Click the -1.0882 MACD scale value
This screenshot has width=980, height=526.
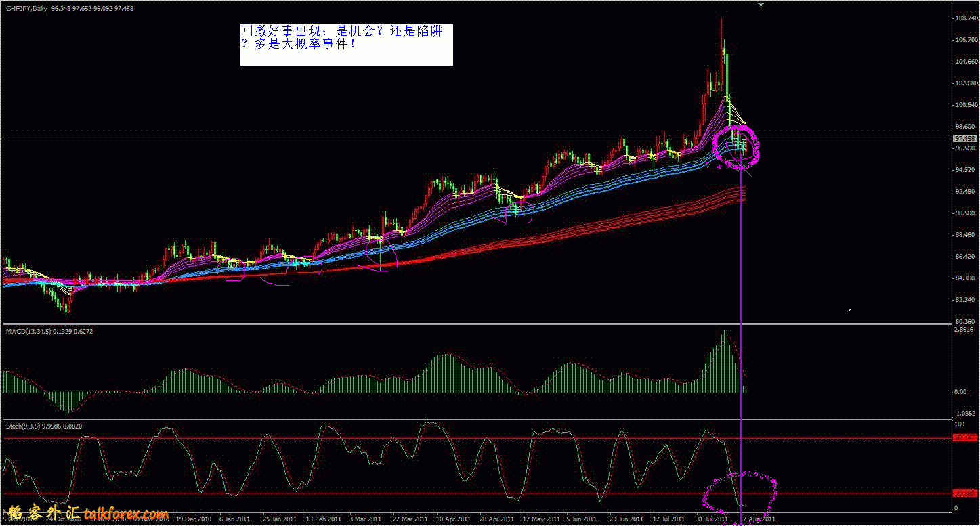tap(963, 413)
